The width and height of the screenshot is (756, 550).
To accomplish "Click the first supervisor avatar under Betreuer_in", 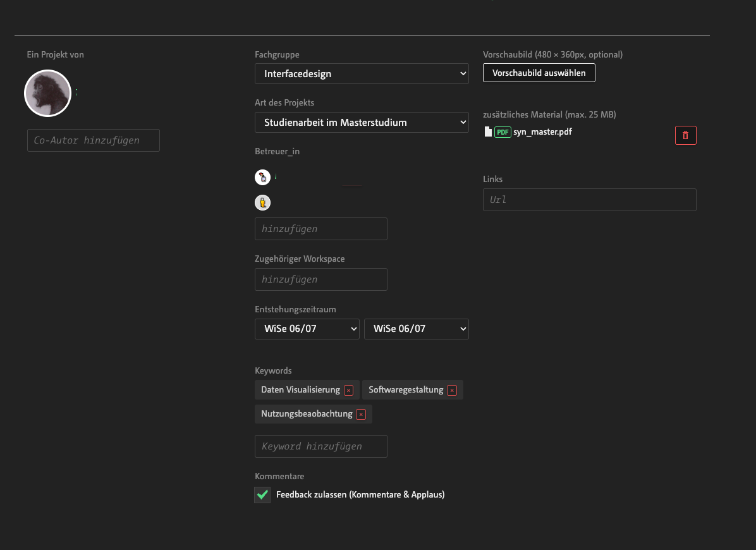I will point(262,178).
